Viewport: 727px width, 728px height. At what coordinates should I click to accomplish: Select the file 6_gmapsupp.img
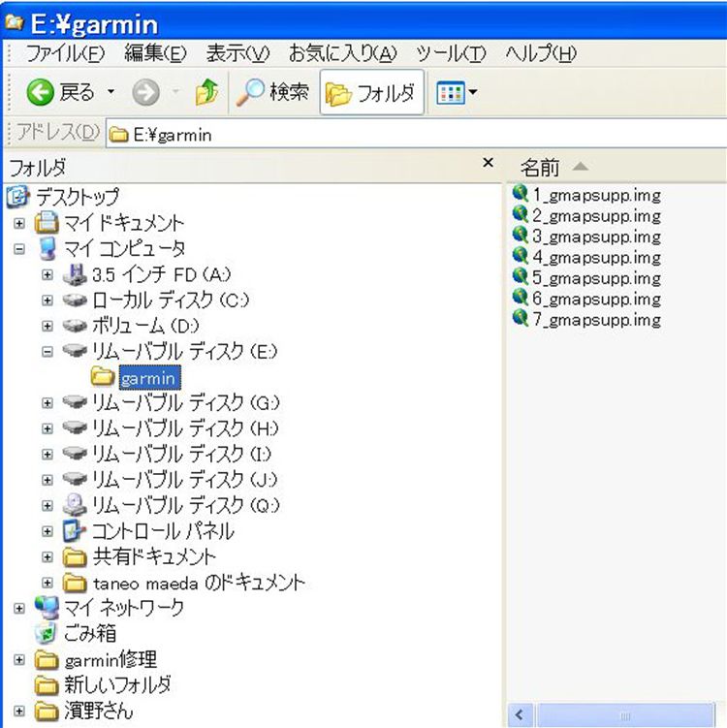click(596, 299)
